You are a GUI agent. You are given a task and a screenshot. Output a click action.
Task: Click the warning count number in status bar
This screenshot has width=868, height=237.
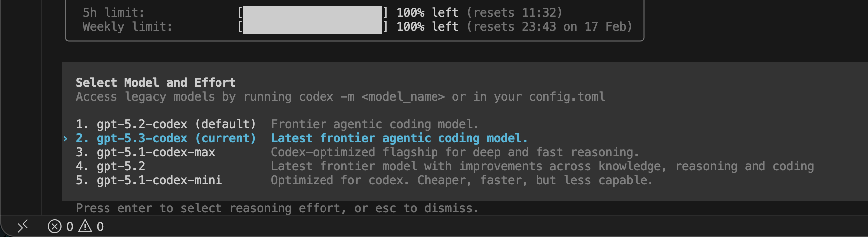[100, 227]
